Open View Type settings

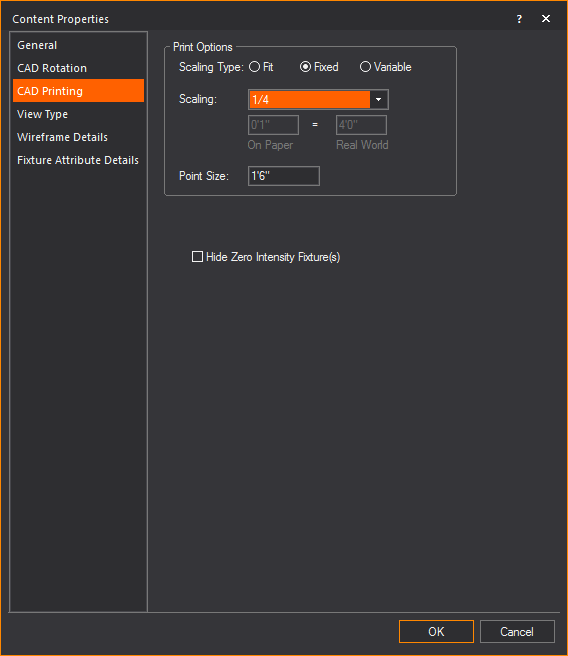click(78, 114)
